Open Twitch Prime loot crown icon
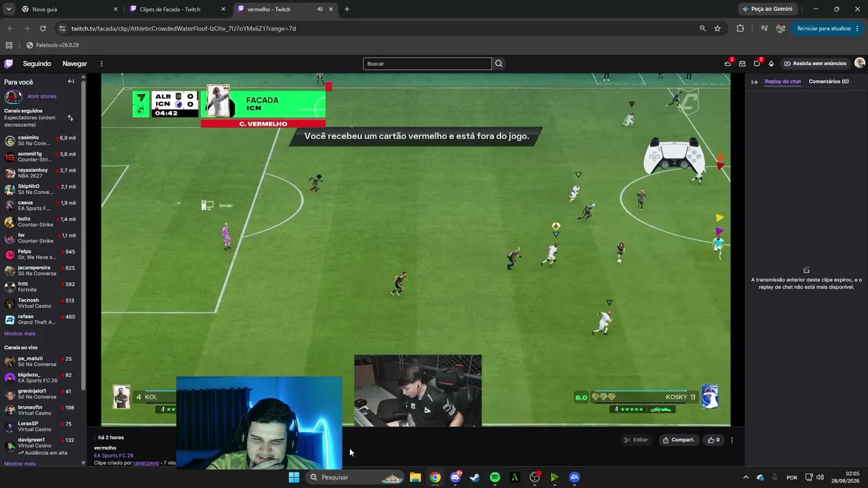The height and width of the screenshot is (488, 868). (728, 64)
